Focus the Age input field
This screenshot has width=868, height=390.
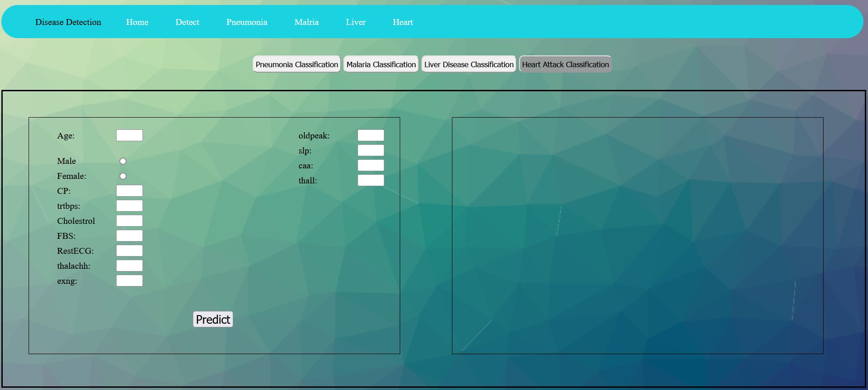pyautogui.click(x=129, y=135)
